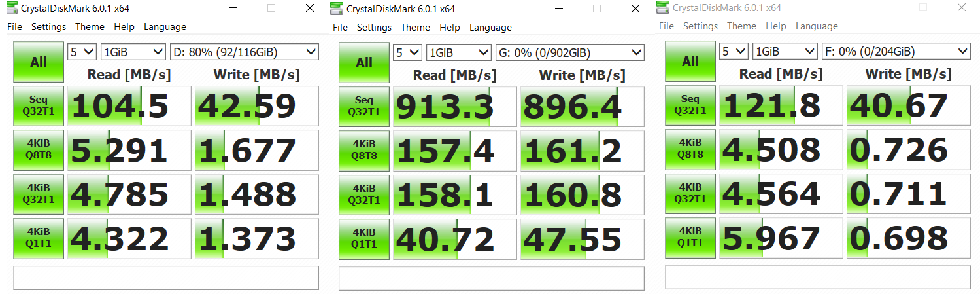Select the 40.67 sequential write result
Image resolution: width=980 pixels, height=294 pixels.
908,105
